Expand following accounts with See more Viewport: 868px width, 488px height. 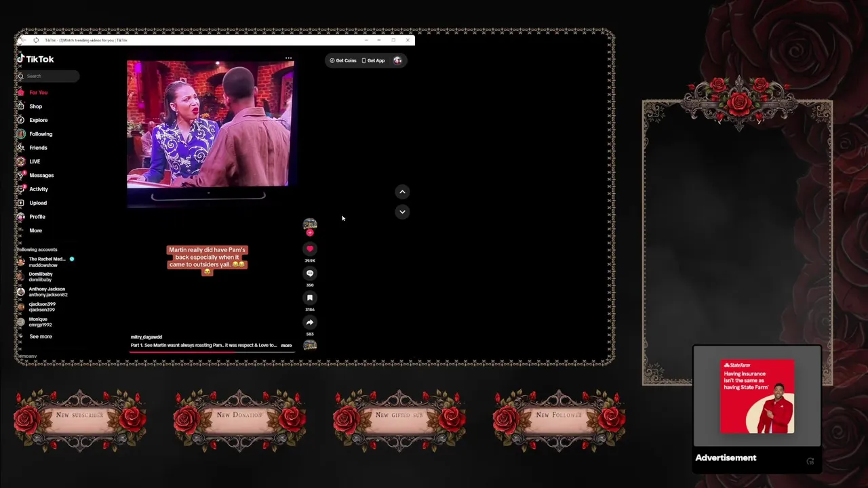(35, 336)
